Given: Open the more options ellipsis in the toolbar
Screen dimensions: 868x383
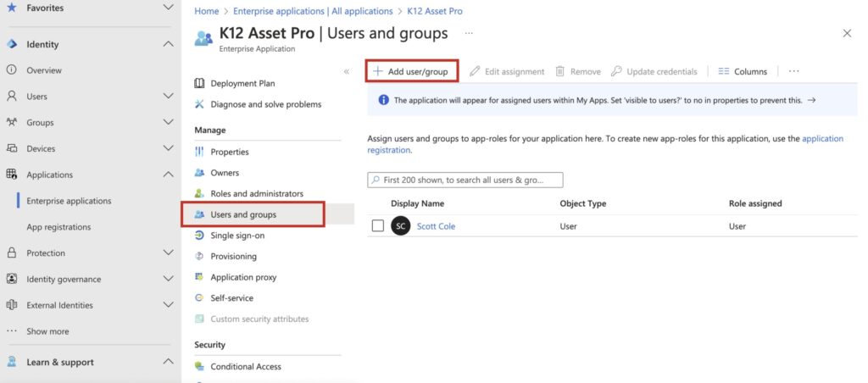Looking at the screenshot, I should (x=793, y=72).
